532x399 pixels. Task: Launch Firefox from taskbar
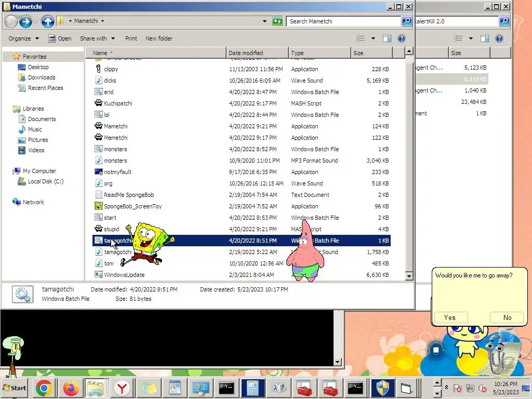(71, 388)
